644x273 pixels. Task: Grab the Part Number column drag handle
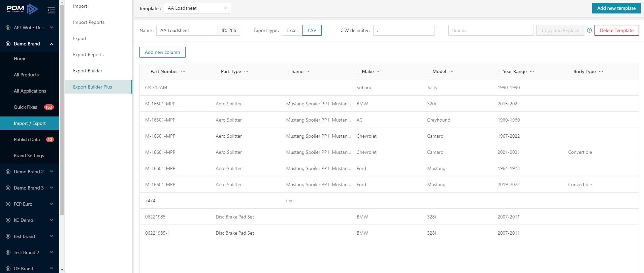147,72
